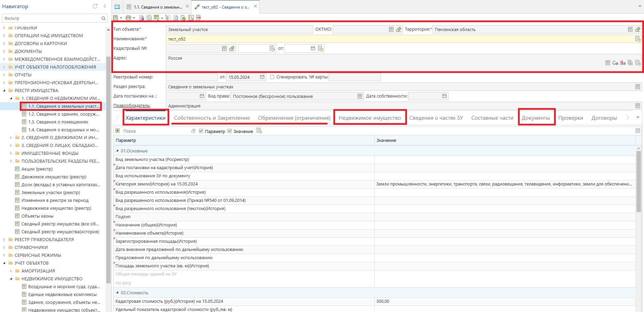The height and width of the screenshot is (312, 644).
Task: Click the tree list icon in toolbar
Action: (168, 18)
